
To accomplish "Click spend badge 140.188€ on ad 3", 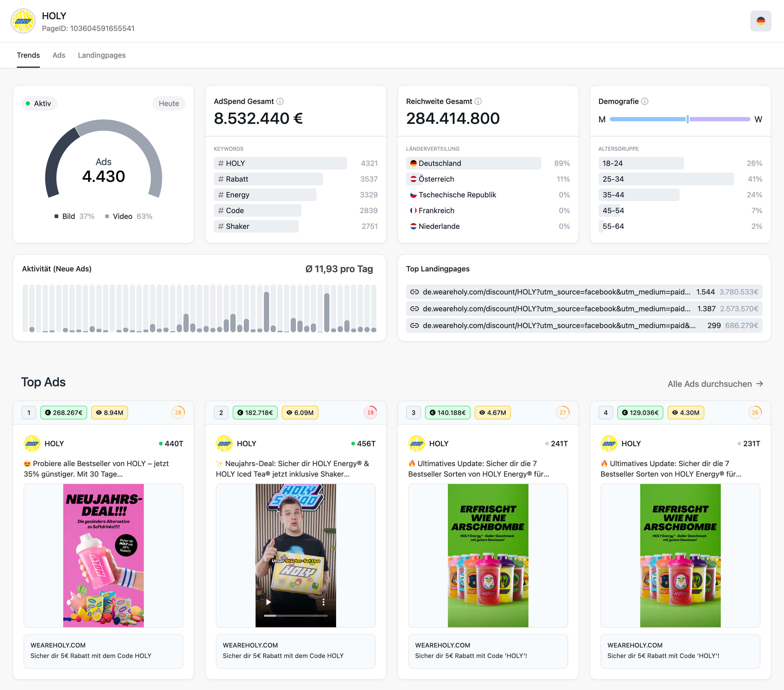I will (448, 413).
